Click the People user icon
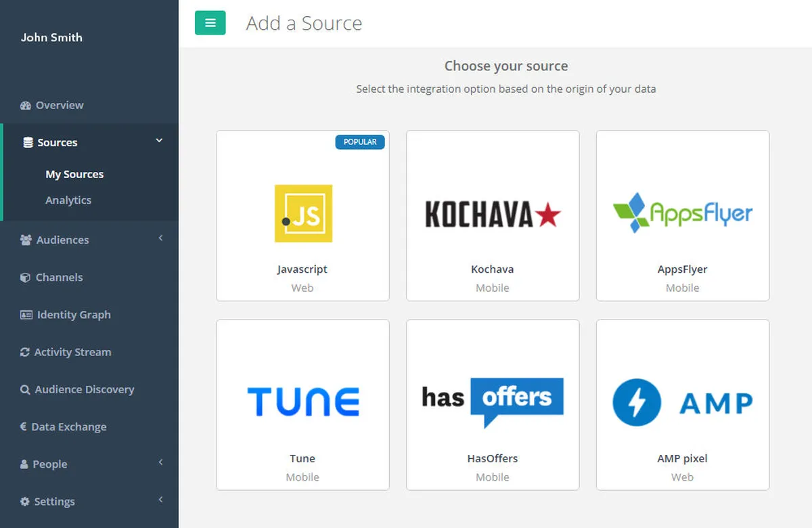This screenshot has height=528, width=812. [24, 464]
